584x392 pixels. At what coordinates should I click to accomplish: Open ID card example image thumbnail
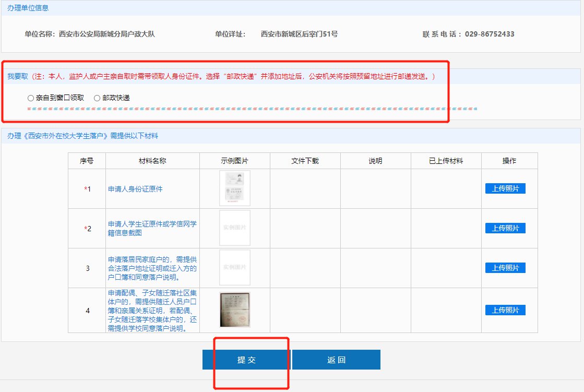[234, 188]
